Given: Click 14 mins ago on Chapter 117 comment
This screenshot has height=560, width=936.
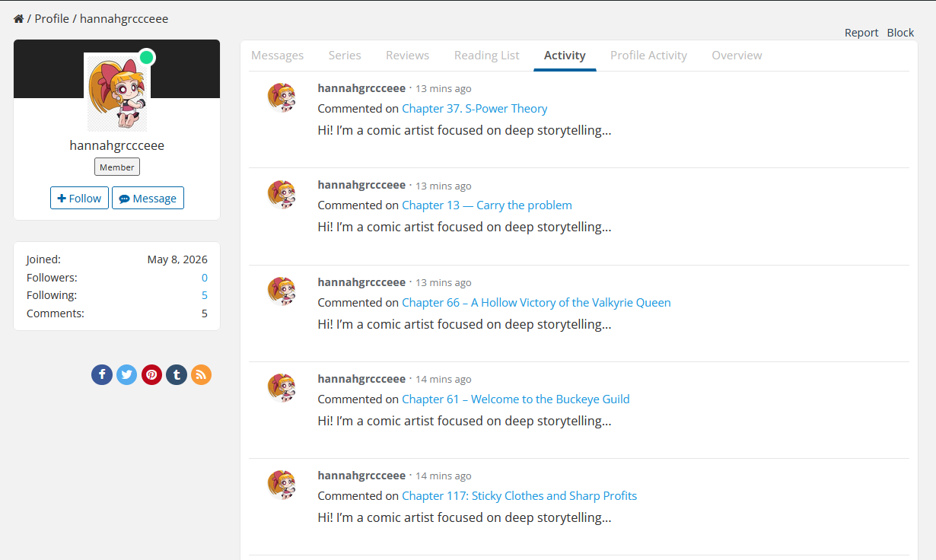Looking at the screenshot, I should [x=444, y=476].
